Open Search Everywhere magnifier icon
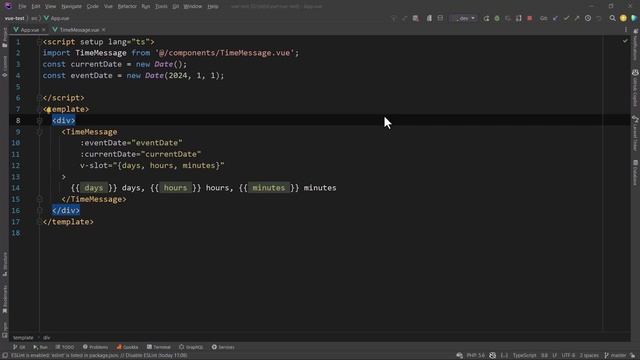The width and height of the screenshot is (640, 360). [612, 18]
